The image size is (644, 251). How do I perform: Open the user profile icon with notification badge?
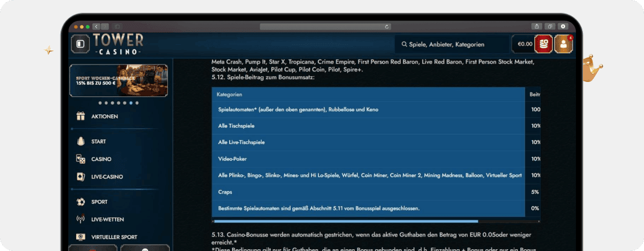tap(564, 44)
